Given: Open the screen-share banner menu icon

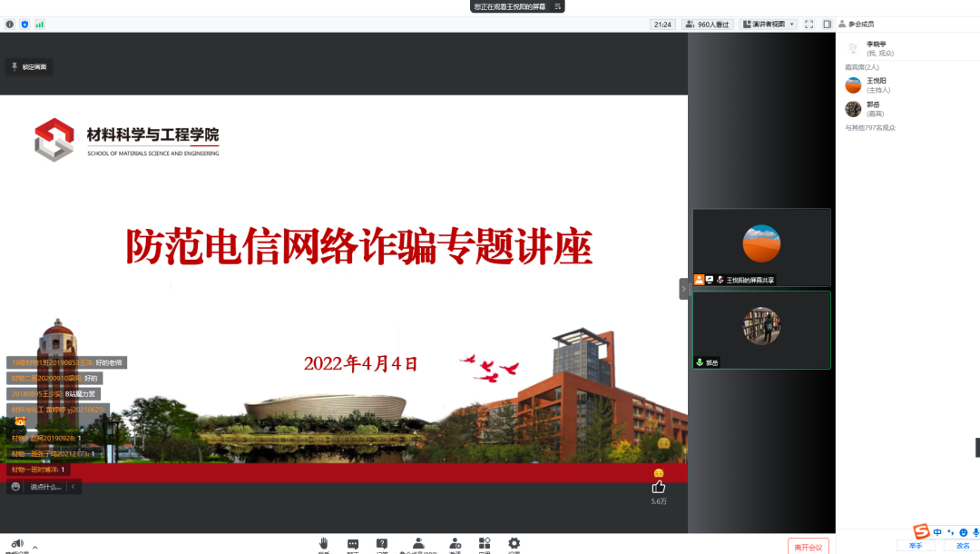Looking at the screenshot, I should coord(558,6).
